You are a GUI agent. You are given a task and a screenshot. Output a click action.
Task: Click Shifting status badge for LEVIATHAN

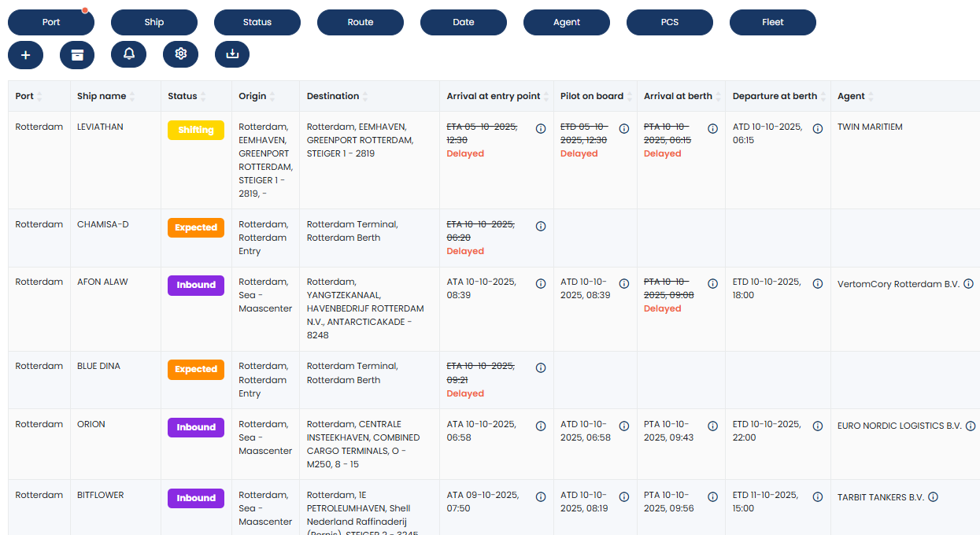coord(196,131)
